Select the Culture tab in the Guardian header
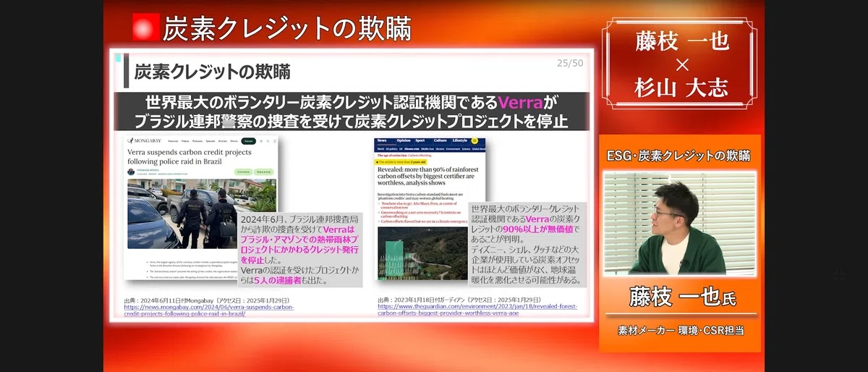868x372 pixels. (440, 140)
